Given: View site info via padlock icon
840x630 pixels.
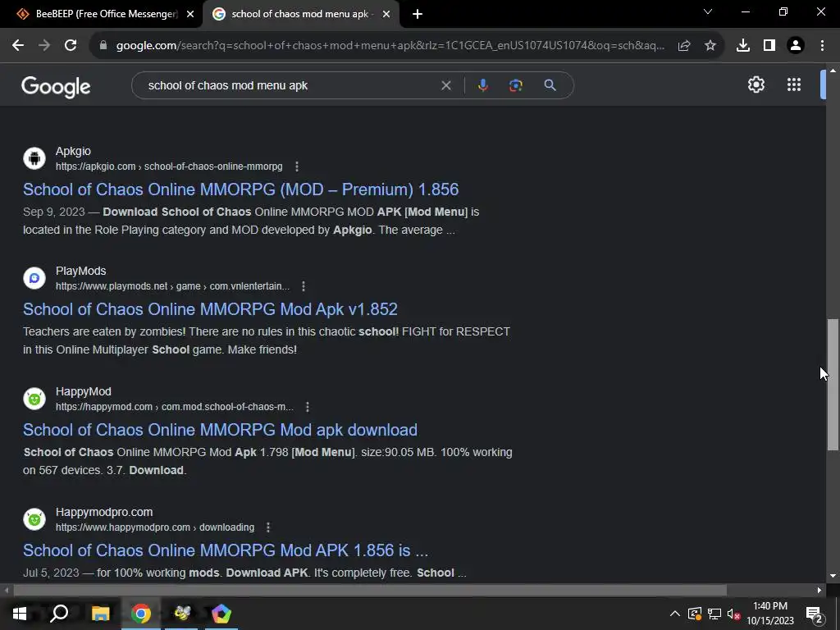Looking at the screenshot, I should tap(103, 46).
